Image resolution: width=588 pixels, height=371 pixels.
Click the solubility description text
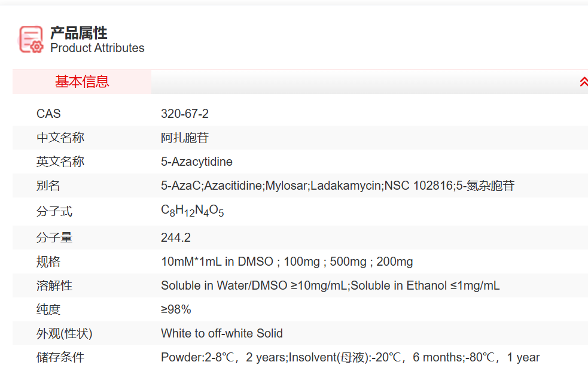point(330,285)
